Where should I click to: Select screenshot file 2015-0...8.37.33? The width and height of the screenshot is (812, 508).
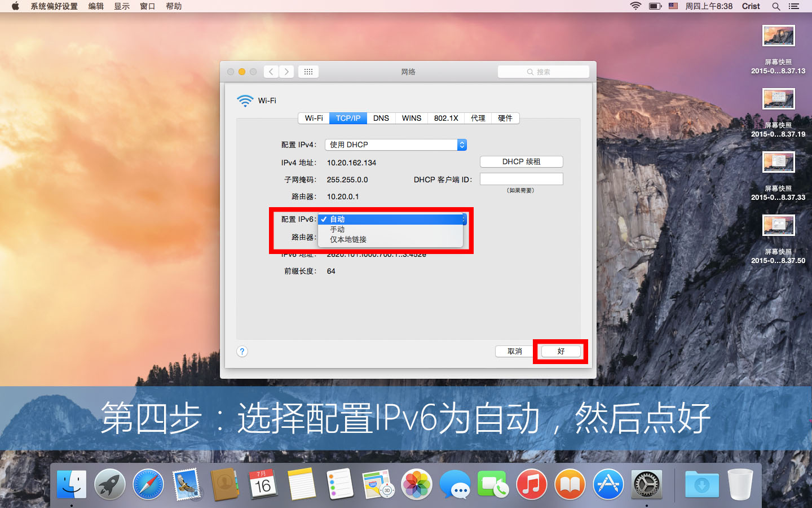pos(778,176)
